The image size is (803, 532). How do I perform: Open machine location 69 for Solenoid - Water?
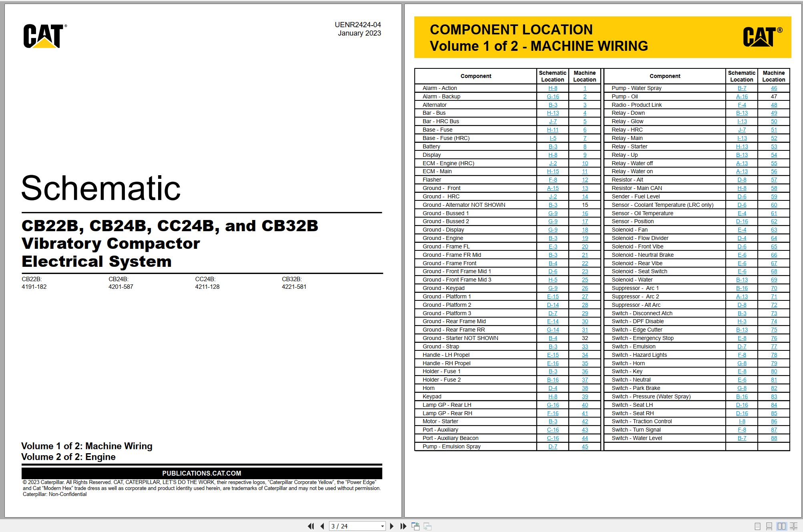coord(774,280)
